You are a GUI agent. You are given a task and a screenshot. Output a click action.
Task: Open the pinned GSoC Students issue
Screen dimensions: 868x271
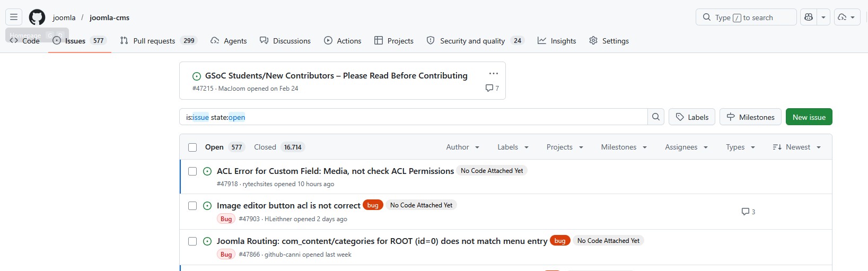tap(336, 76)
